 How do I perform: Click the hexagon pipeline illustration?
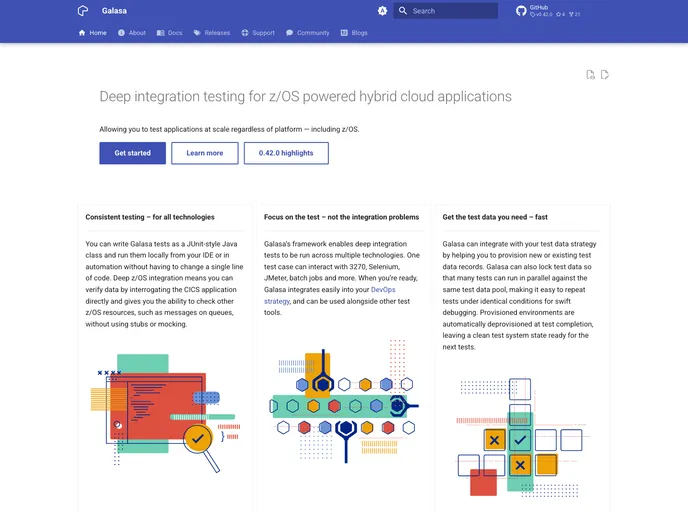[x=343, y=405]
